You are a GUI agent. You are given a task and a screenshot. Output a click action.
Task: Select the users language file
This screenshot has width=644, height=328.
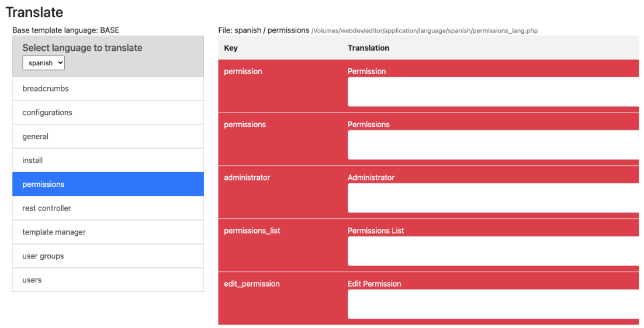pos(108,280)
